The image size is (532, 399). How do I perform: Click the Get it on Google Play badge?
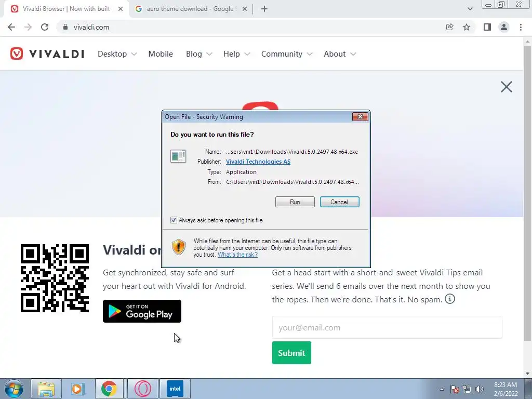click(x=142, y=311)
